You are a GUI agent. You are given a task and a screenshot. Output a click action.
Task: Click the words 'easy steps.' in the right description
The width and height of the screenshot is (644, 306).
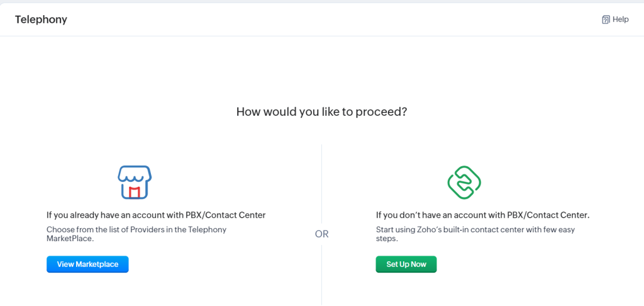click(388, 239)
